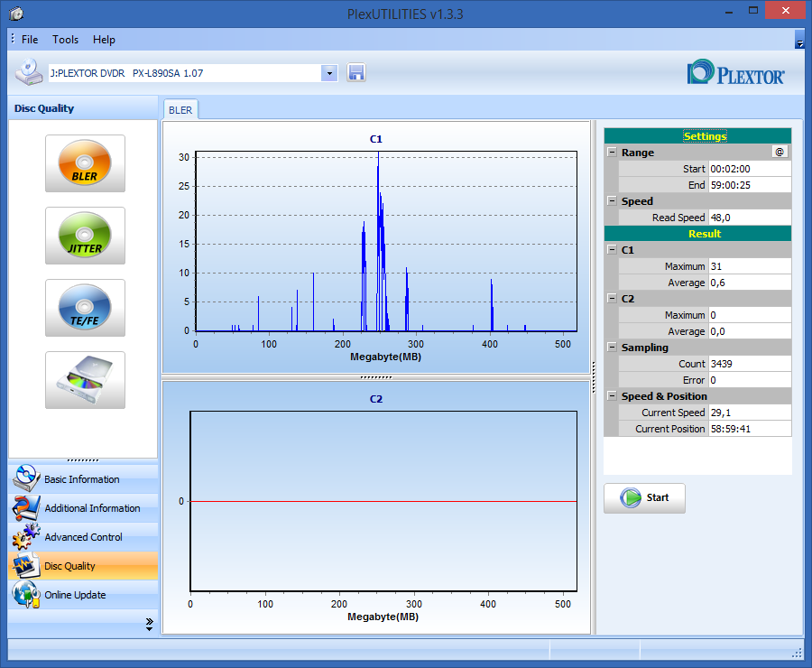Click the green play icon on Start
This screenshot has height=668, width=812.
[631, 498]
